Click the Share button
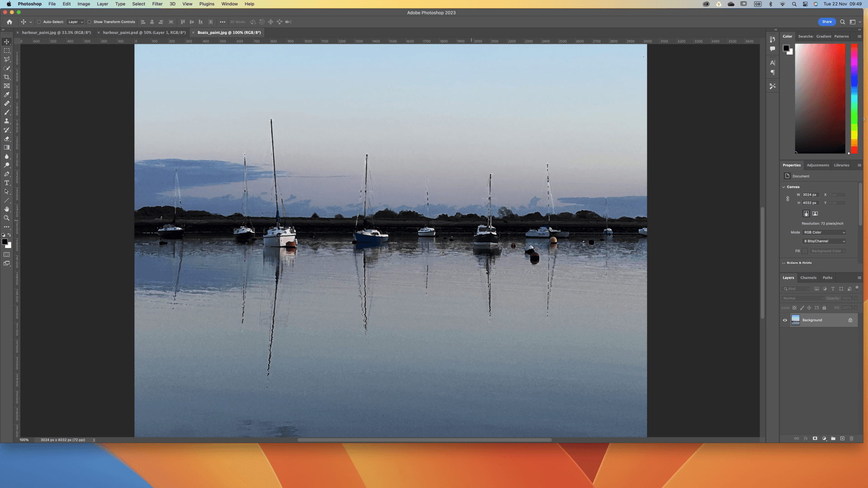 click(826, 22)
